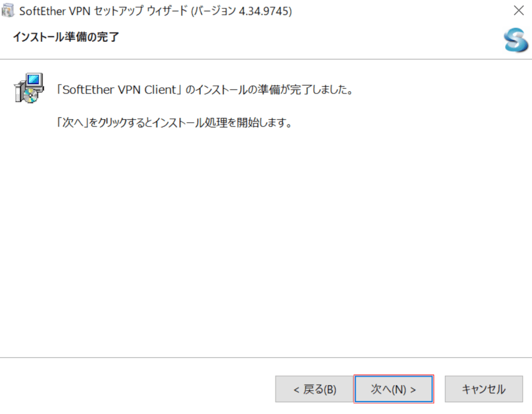This screenshot has width=532, height=414.
Task: Close the SoftEther VPN setup wizard window
Action: (x=519, y=10)
